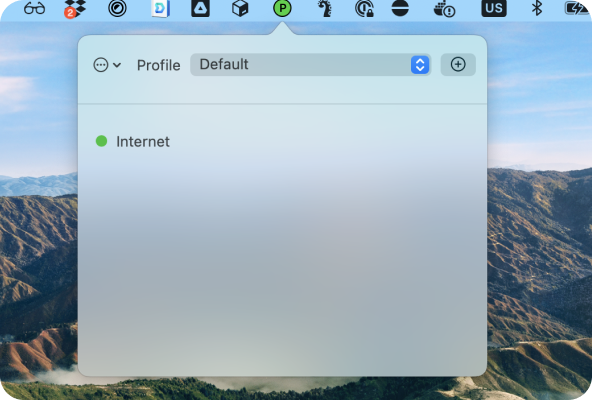
Task: Click the battery charging status icon
Action: click(576, 8)
